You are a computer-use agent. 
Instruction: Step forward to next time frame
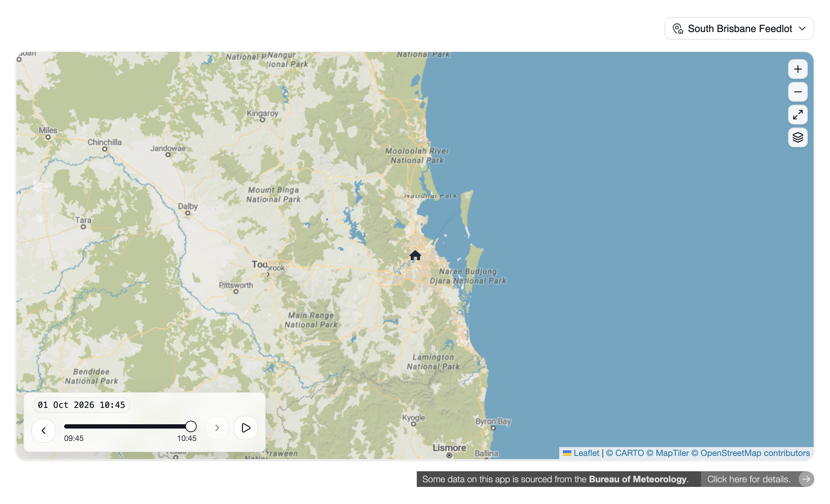[217, 428]
